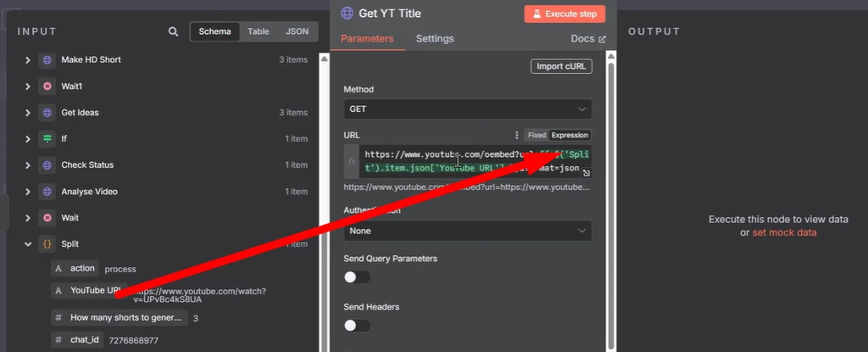Open the Parameters tab
The height and width of the screenshot is (352, 868).
(367, 39)
